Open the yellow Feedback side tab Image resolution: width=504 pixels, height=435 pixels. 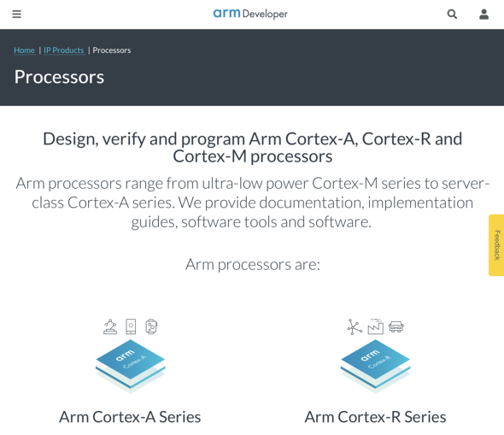pos(496,245)
